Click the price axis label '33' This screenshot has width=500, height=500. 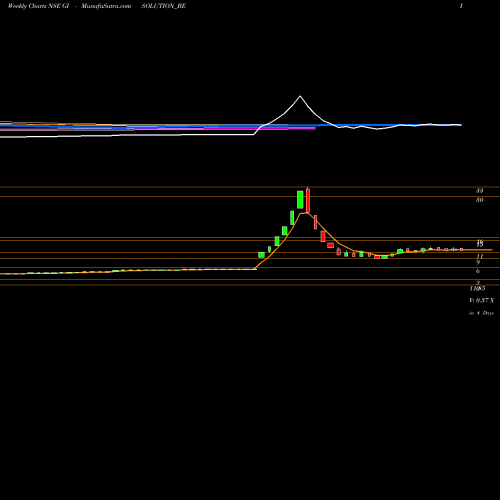point(479,191)
